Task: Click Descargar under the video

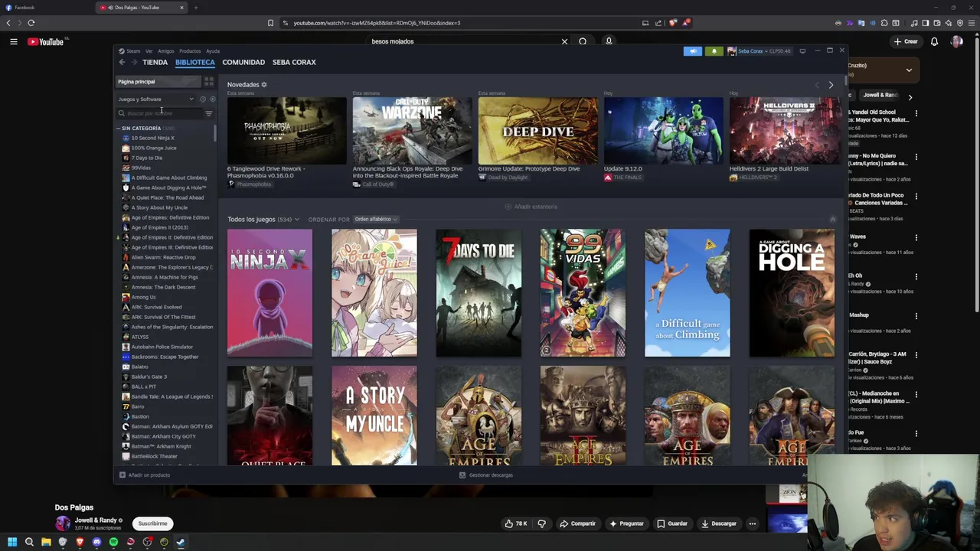Action: [718, 523]
